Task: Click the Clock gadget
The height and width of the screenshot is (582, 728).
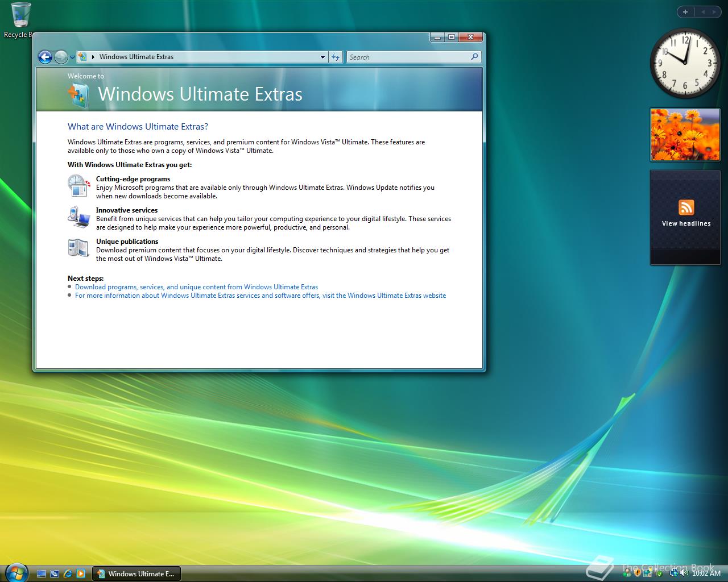Action: [x=685, y=63]
